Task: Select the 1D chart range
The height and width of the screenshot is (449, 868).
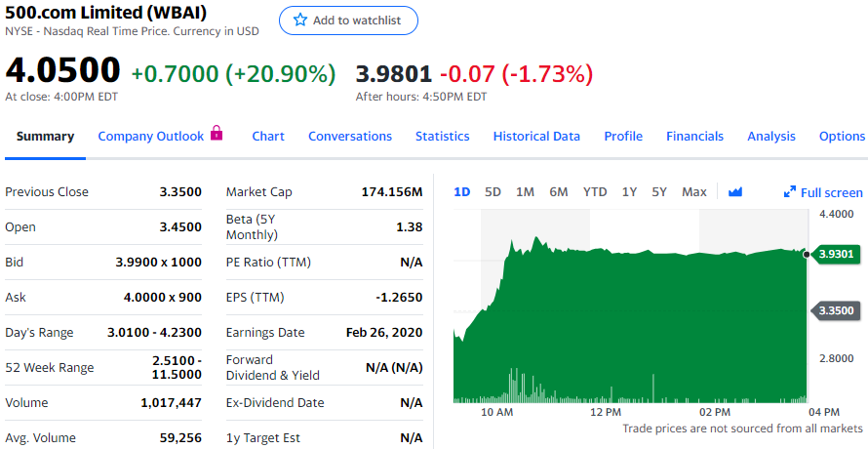Action: coord(461,191)
